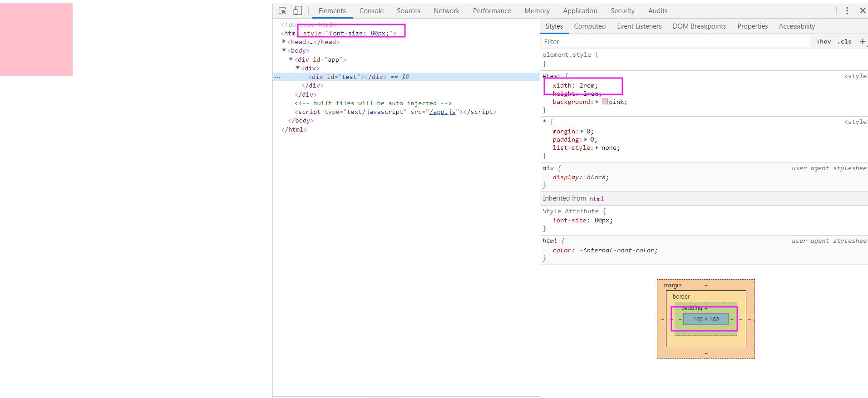
Task: Click the three-dot icon beside the selected node
Action: [x=277, y=77]
